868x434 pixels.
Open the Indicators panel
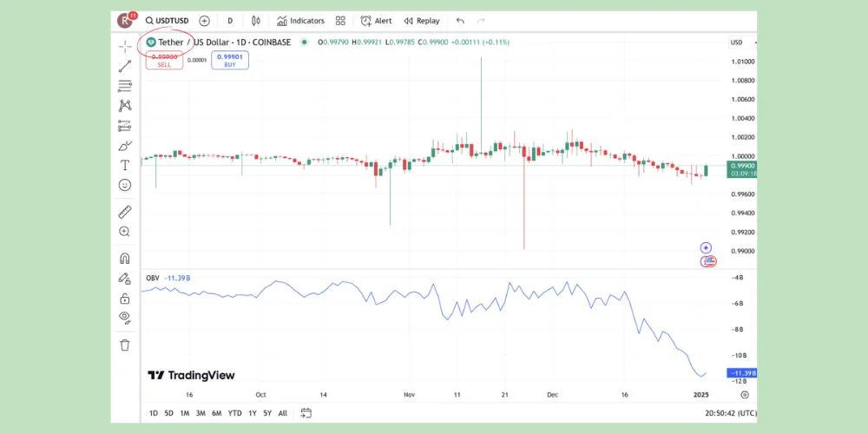[300, 21]
